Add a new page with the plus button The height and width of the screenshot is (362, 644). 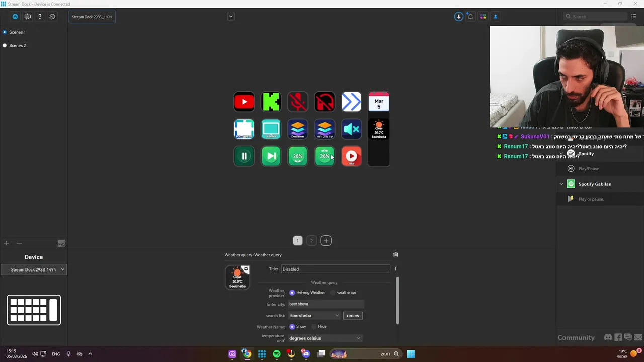pyautogui.click(x=326, y=241)
